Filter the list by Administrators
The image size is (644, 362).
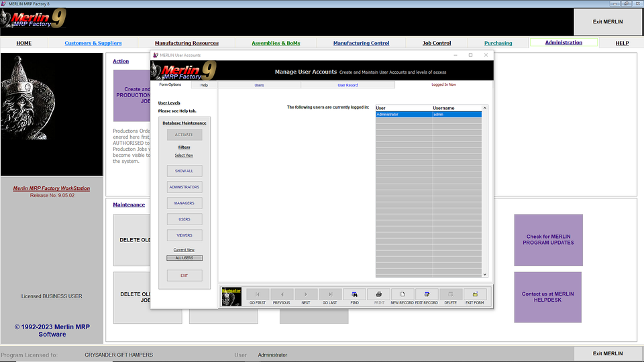pos(184,187)
